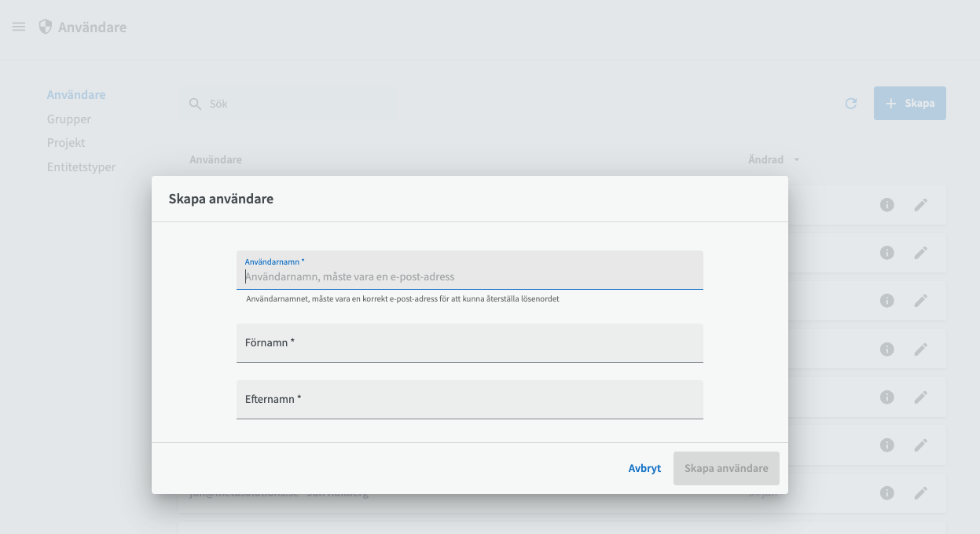Open the hamburger navigation menu
The width and height of the screenshot is (980, 534).
[x=19, y=27]
